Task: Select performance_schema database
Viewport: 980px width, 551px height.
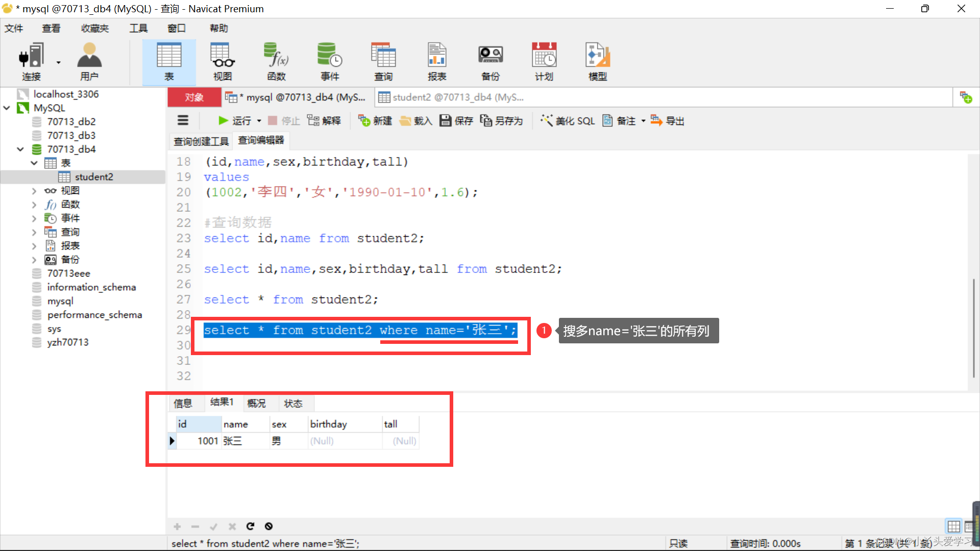Action: coord(94,315)
